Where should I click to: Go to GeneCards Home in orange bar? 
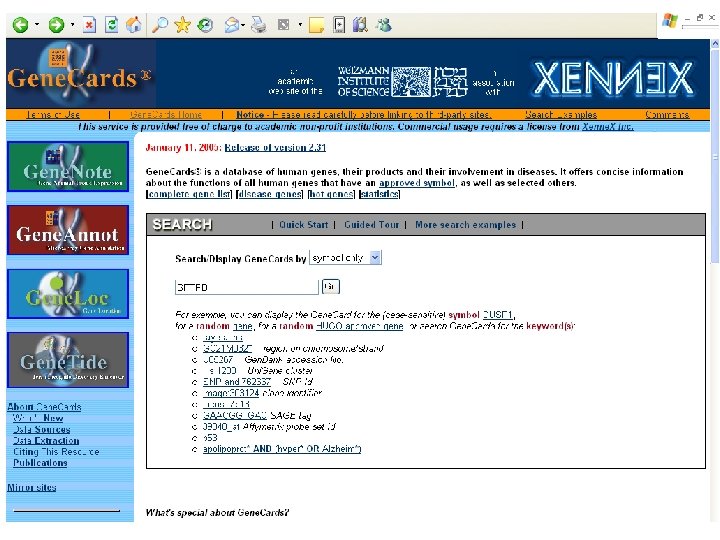pyautogui.click(x=166, y=114)
